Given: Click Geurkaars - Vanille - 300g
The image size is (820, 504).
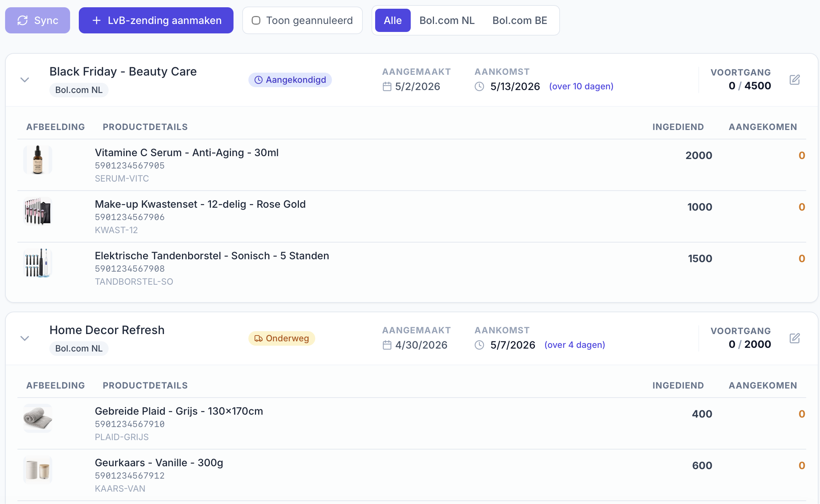Looking at the screenshot, I should click(x=159, y=463).
